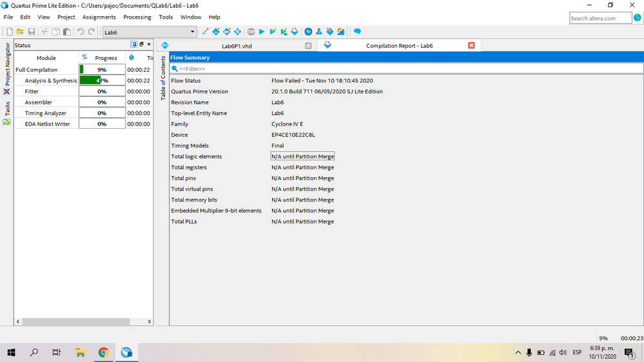Image resolution: width=644 pixels, height=362 pixels.
Task: Switch to the Lab6P1.vhd tab
Action: coord(236,46)
